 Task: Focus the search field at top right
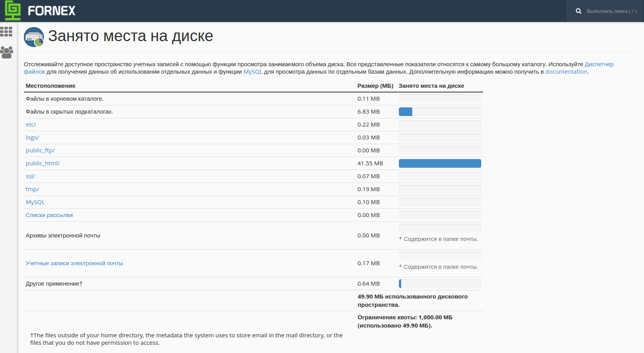[611, 11]
